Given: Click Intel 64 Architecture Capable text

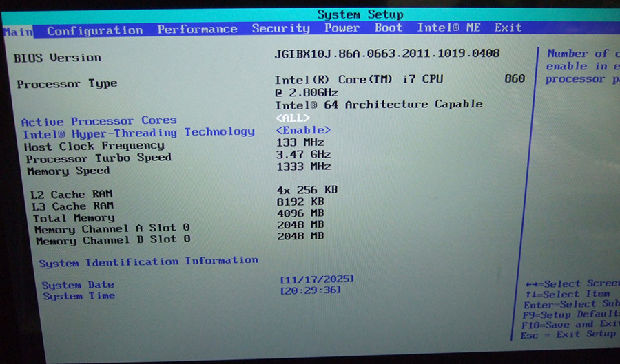Looking at the screenshot, I should pos(379,105).
